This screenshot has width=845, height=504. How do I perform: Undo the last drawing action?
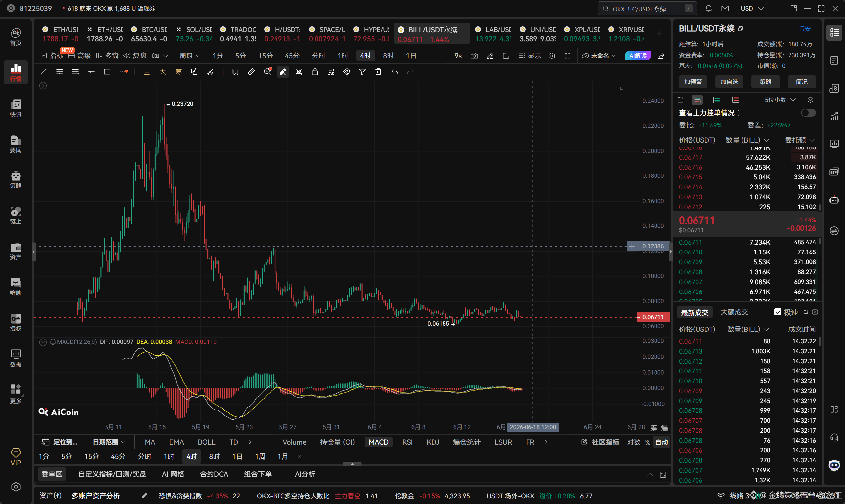(395, 72)
